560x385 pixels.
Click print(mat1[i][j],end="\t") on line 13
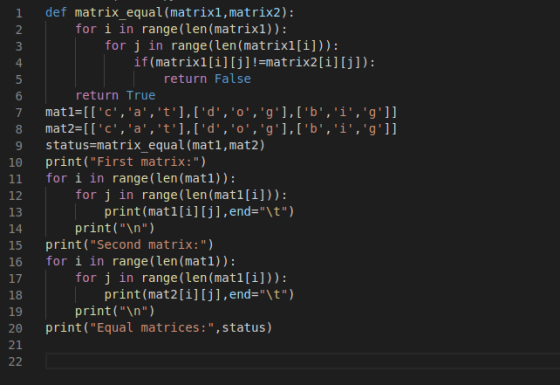pyautogui.click(x=199, y=212)
